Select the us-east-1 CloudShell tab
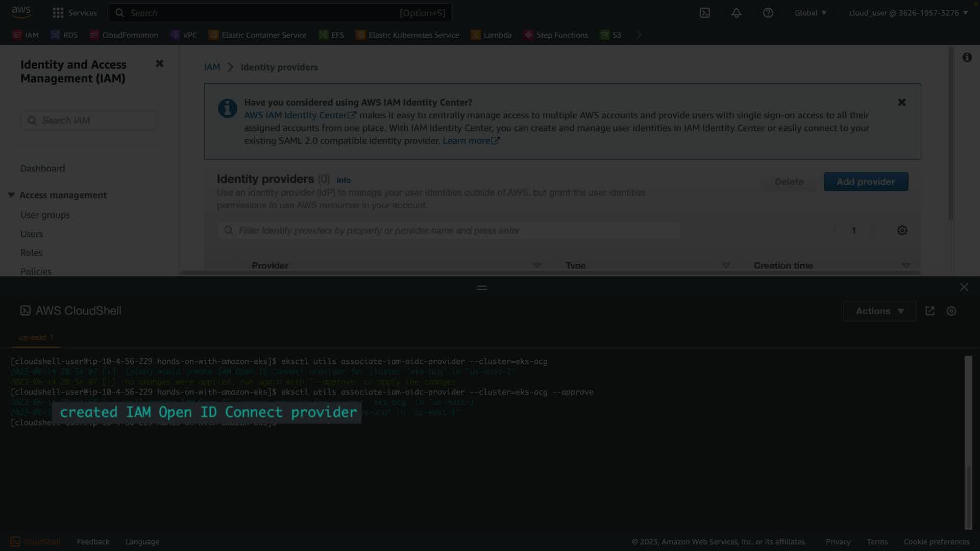Image resolution: width=980 pixels, height=551 pixels. (x=36, y=337)
